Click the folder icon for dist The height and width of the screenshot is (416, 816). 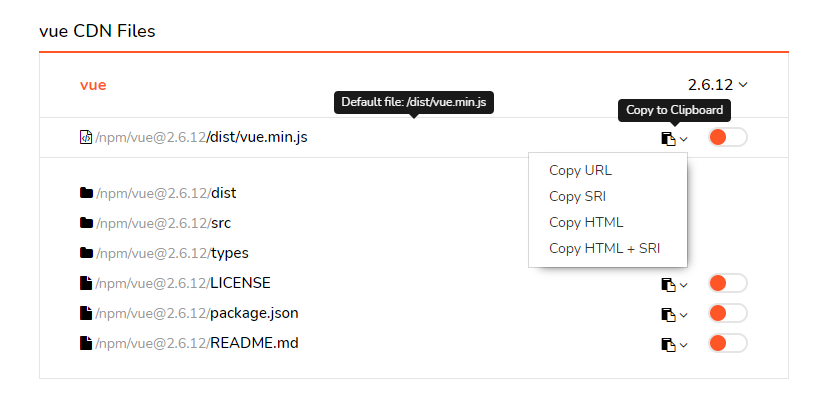pos(86,193)
